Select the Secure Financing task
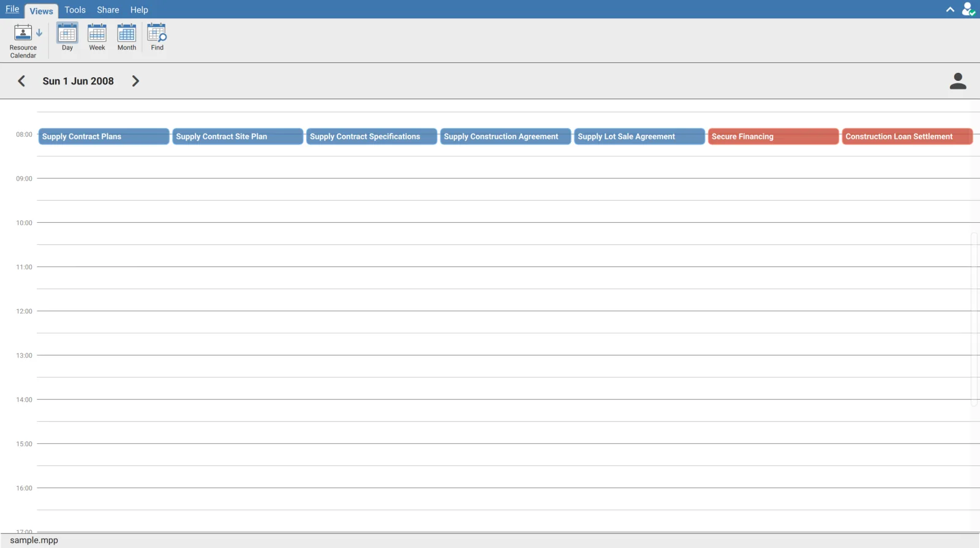Viewport: 980px width, 548px height. click(x=774, y=137)
